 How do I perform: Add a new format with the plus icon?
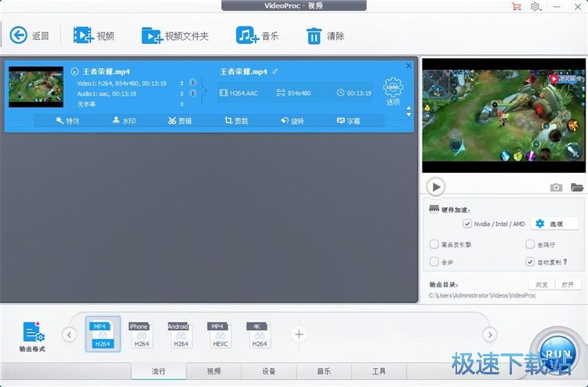click(299, 334)
